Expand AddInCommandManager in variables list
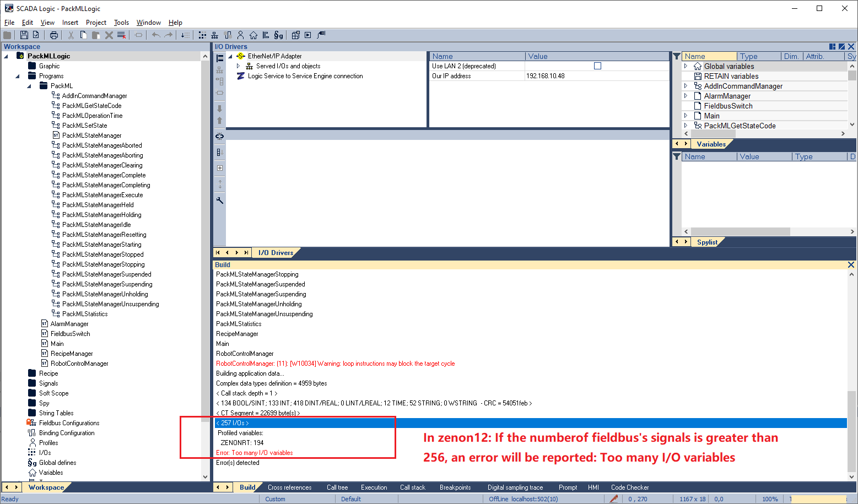858x504 pixels. point(686,86)
